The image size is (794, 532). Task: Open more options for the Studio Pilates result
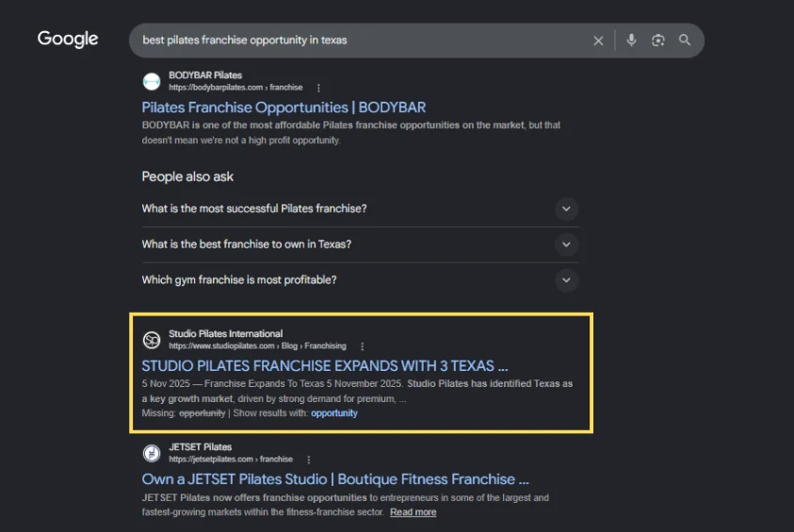(362, 347)
